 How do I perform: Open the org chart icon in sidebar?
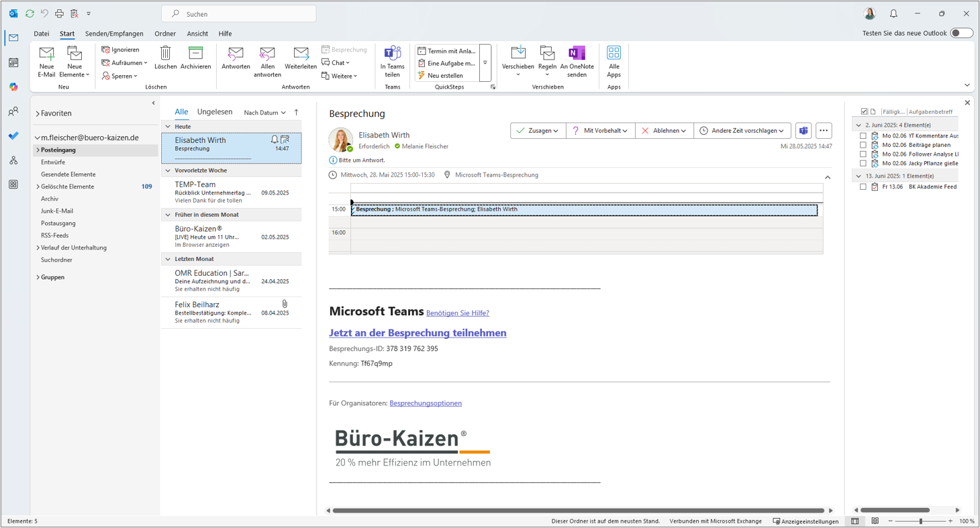coord(13,160)
